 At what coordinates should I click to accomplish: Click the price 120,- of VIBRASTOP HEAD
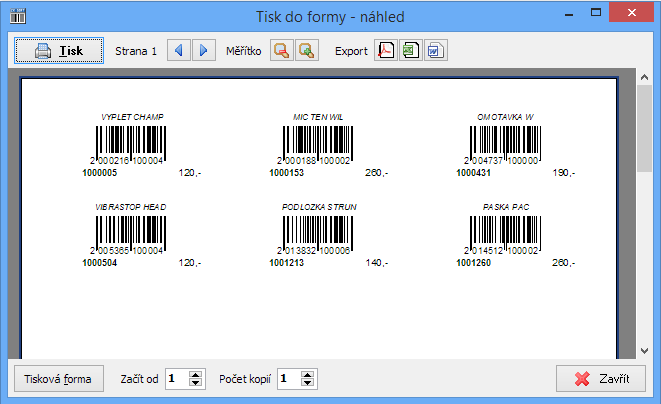point(190,263)
